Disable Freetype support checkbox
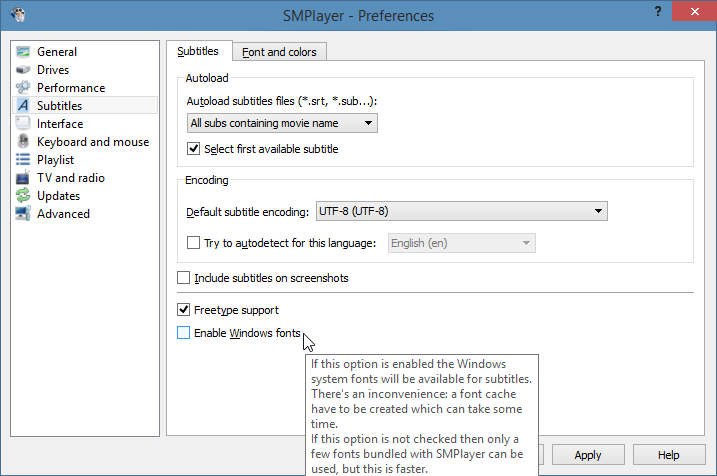 point(183,310)
